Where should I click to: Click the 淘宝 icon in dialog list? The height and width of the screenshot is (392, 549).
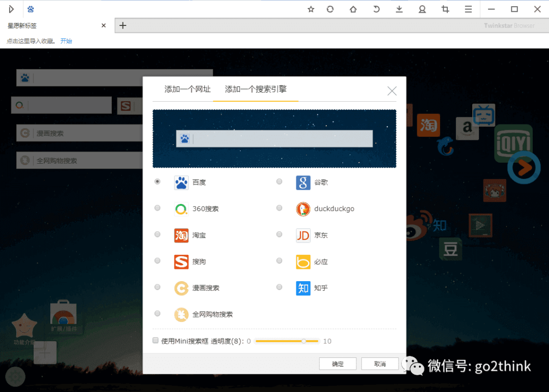181,235
